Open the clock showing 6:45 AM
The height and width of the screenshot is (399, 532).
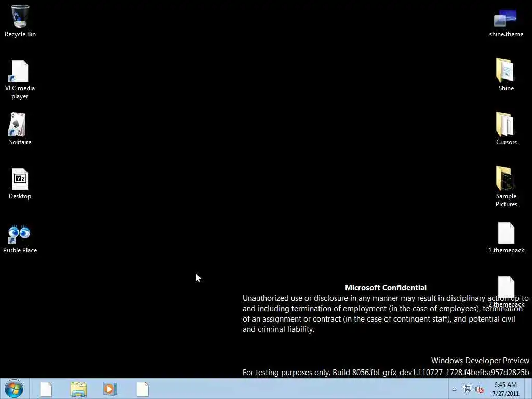(x=505, y=389)
